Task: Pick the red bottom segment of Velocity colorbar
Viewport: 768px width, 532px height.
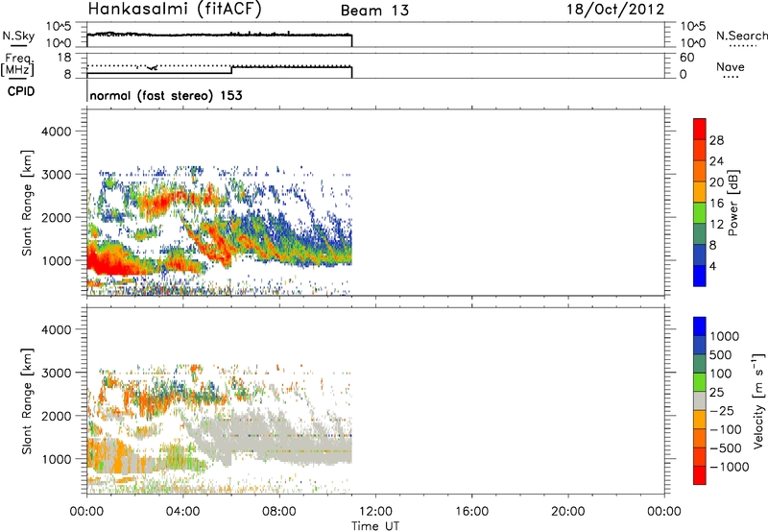Action: [700, 475]
